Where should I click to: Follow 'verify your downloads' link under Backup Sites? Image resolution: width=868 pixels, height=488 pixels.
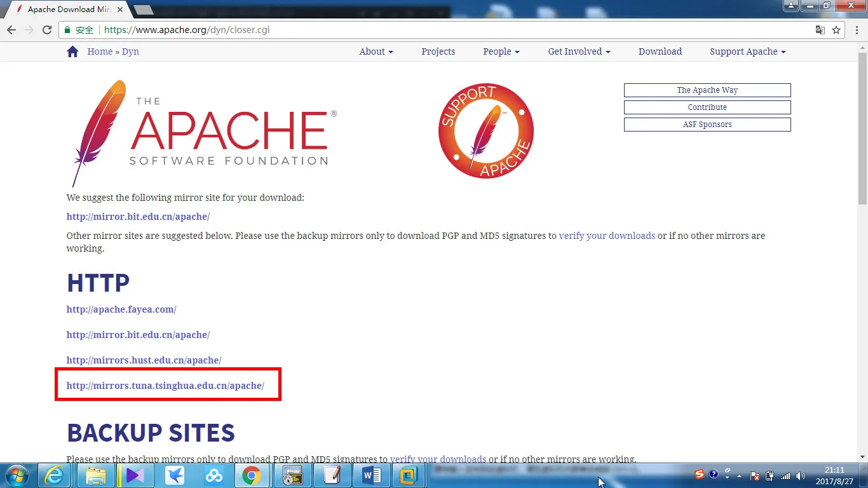[x=438, y=459]
